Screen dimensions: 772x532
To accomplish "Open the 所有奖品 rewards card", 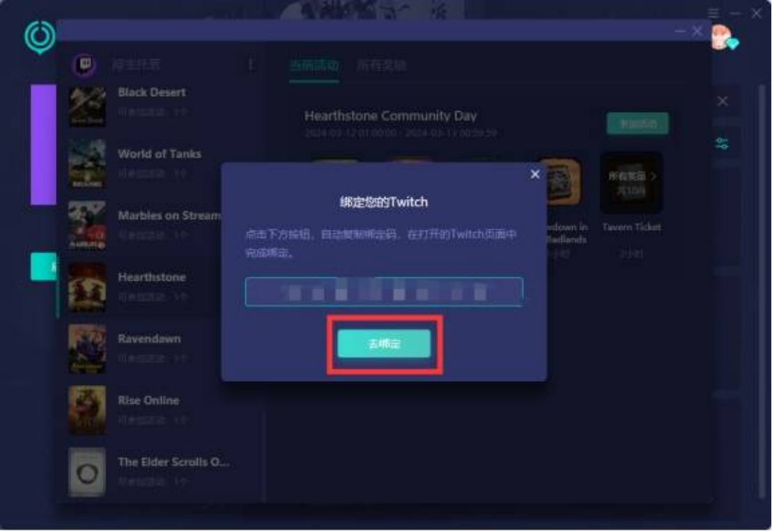I will coord(632,183).
